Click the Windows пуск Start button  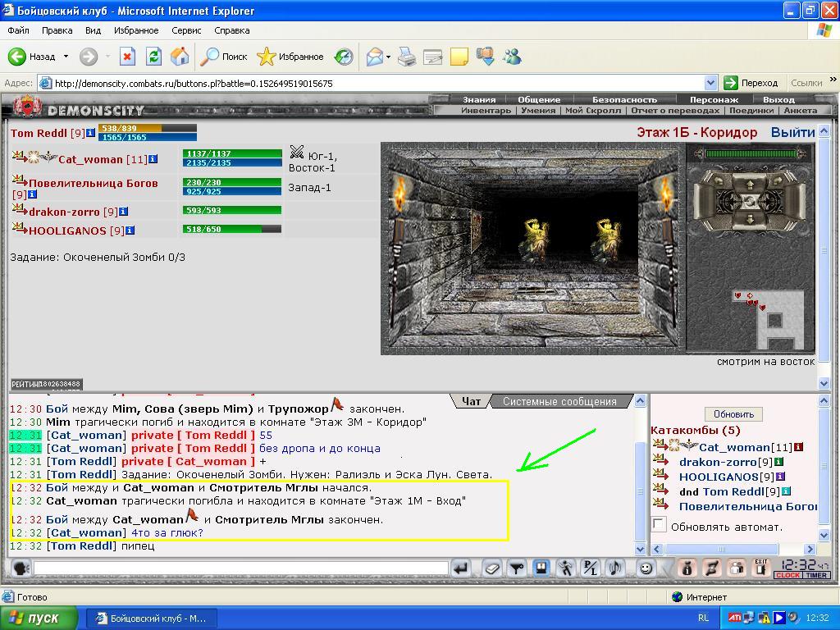coord(39,619)
